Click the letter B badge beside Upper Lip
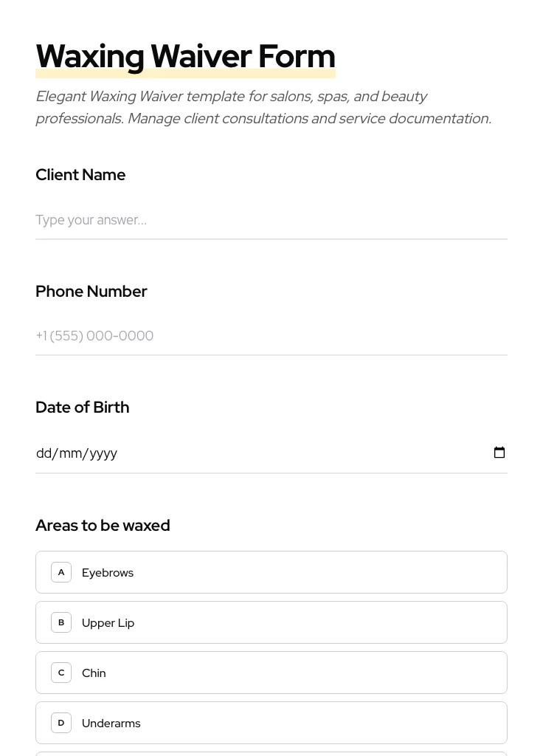The height and width of the screenshot is (756, 543). [x=61, y=622]
